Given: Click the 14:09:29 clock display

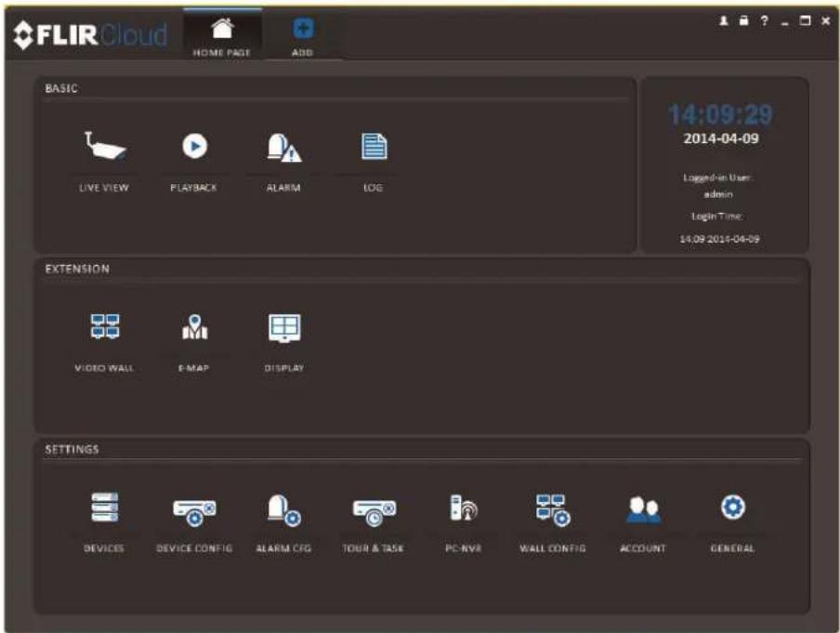Looking at the screenshot, I should tap(721, 114).
